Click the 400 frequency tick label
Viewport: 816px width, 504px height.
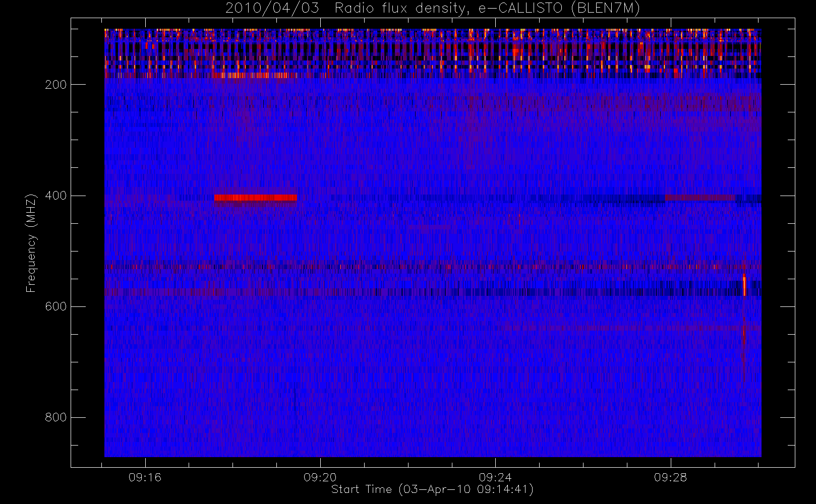pos(55,196)
